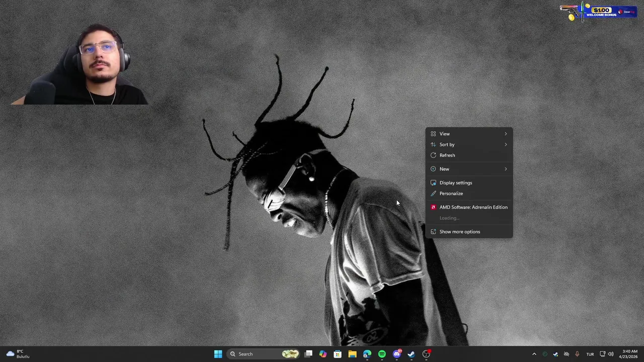The width and height of the screenshot is (644, 362).
Task: Click the chevron arrow next to Sort by
Action: (506, 144)
